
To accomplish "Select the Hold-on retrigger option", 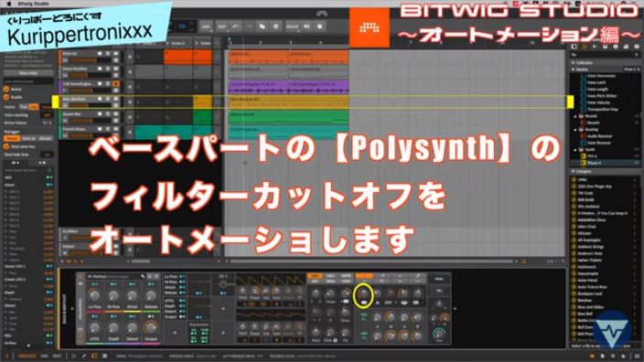I will [x=28, y=138].
